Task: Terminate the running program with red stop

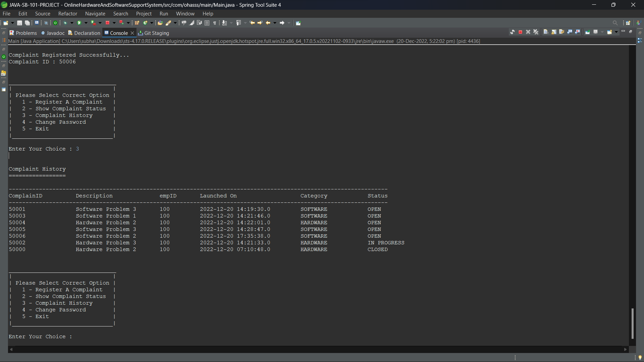Action: [520, 32]
